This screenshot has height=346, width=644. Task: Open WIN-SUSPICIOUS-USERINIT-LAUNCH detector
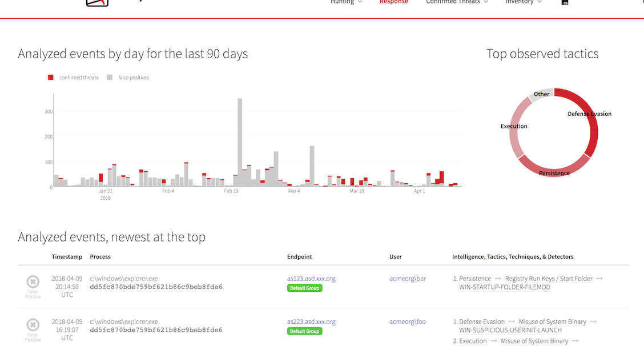(510, 330)
